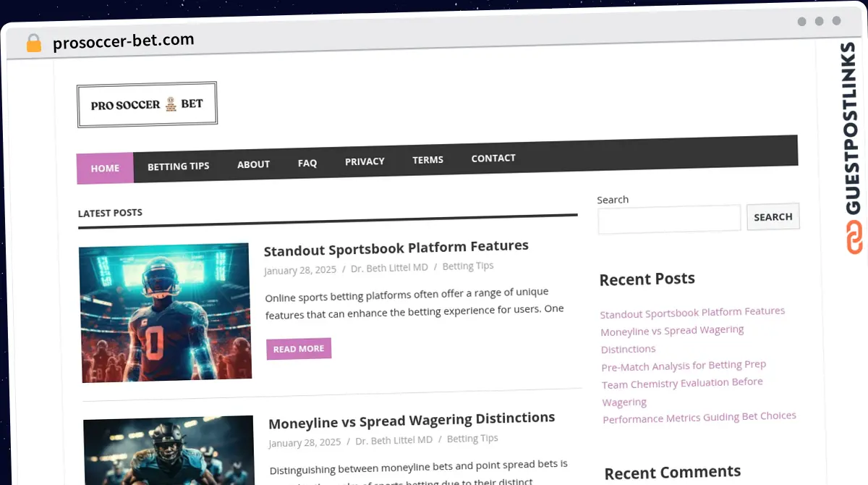Click the Search input field

click(669, 219)
